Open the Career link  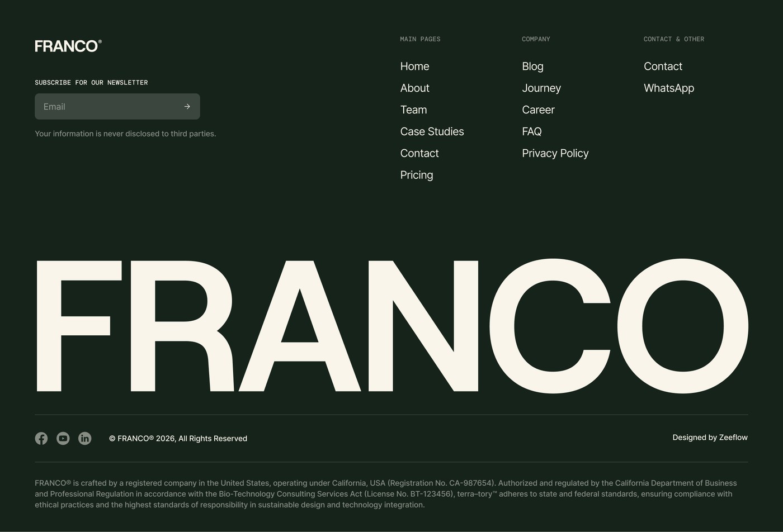click(539, 110)
